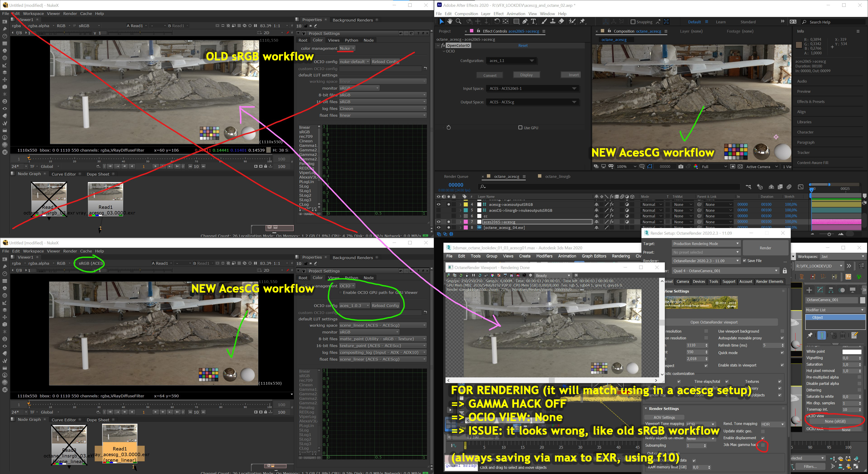Open the Hierarchy panel icon in 3ds Max
Image resolution: width=868 pixels, height=474 pixels.
click(x=831, y=290)
